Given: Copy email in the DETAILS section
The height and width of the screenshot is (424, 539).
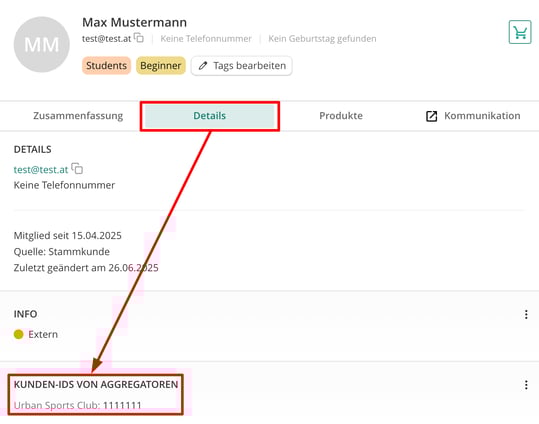Looking at the screenshot, I should 77,168.
